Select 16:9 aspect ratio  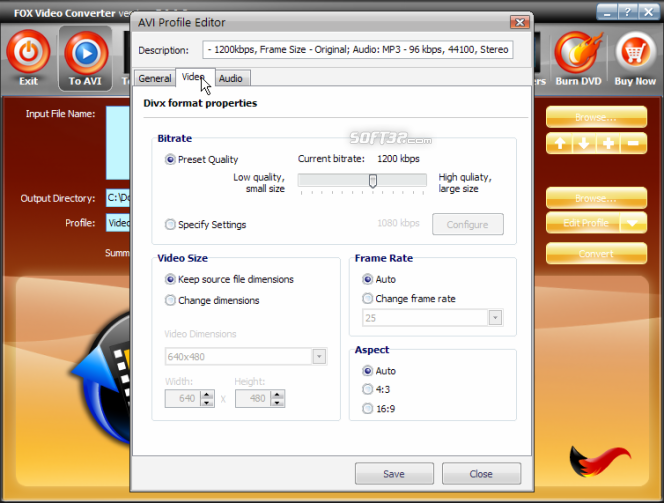coord(368,409)
